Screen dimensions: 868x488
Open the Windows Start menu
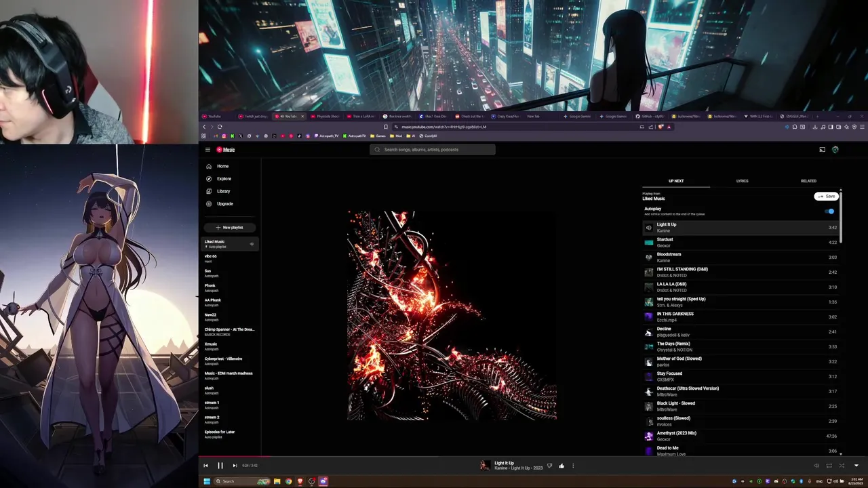click(207, 481)
